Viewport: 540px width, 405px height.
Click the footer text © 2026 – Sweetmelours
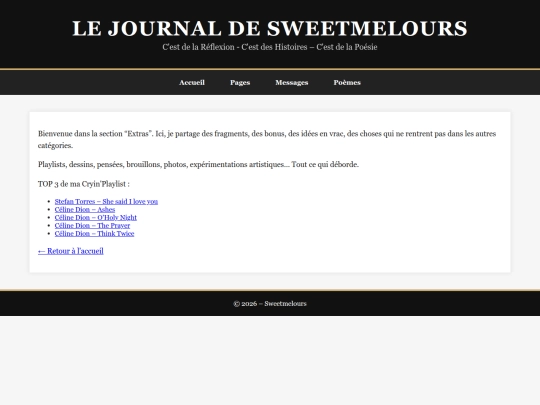click(x=270, y=304)
